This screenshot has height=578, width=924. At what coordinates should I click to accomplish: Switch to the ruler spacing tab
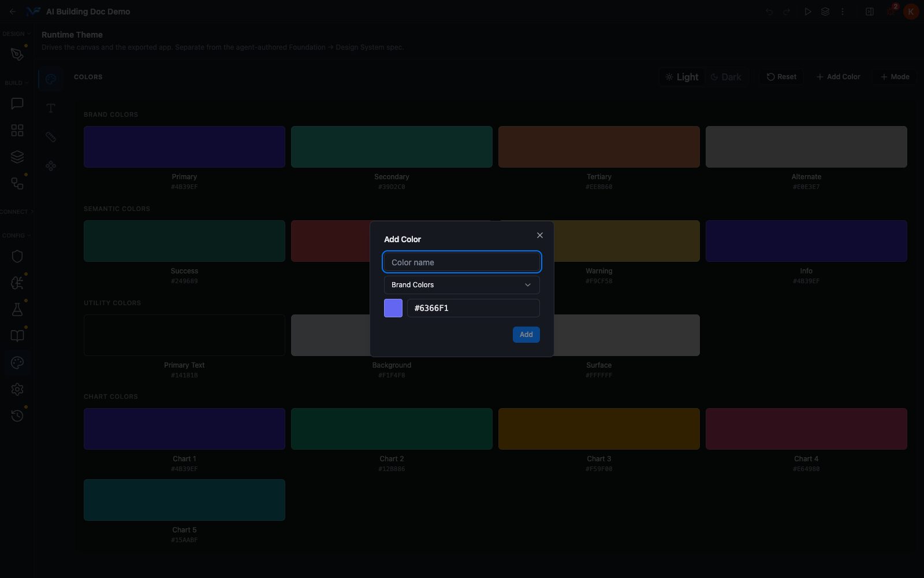[x=51, y=137]
